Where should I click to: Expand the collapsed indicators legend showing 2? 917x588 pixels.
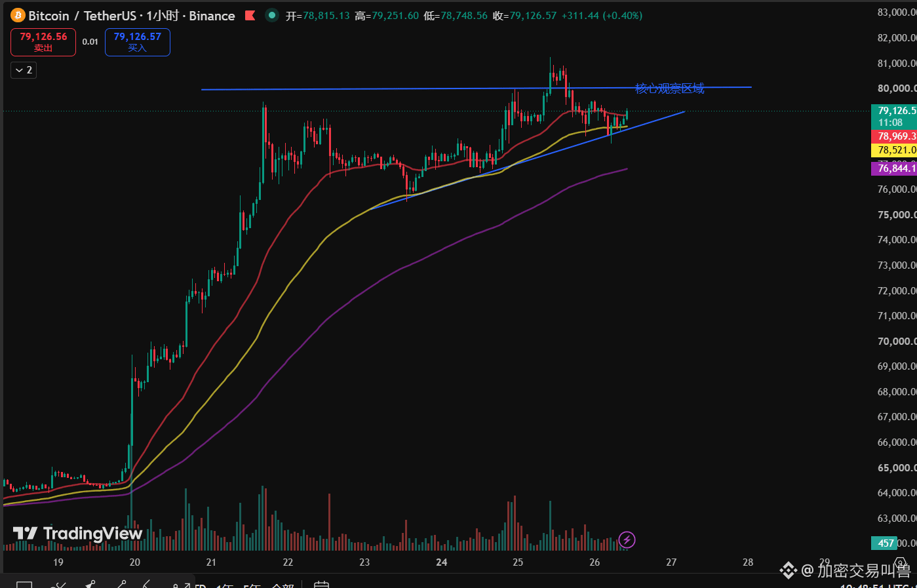point(24,70)
